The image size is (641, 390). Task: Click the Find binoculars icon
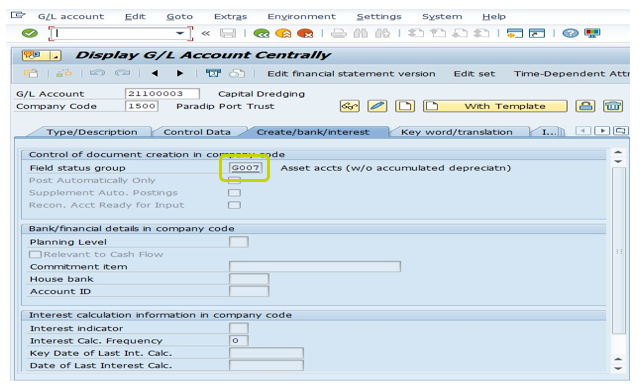click(x=360, y=33)
